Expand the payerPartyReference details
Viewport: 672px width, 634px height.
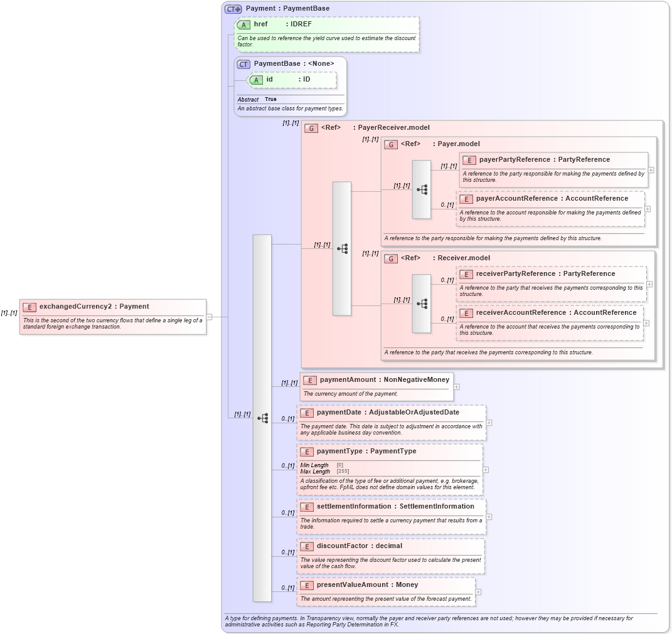point(652,169)
